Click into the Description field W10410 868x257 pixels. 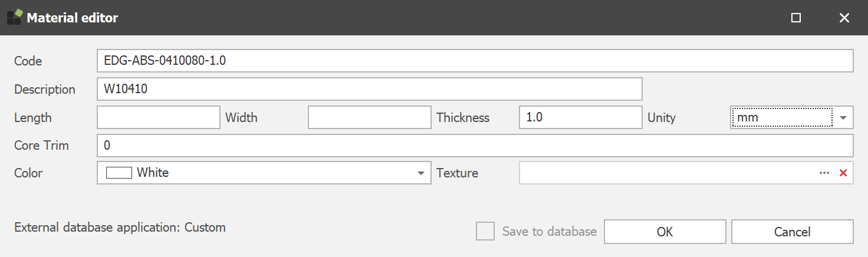(369, 89)
